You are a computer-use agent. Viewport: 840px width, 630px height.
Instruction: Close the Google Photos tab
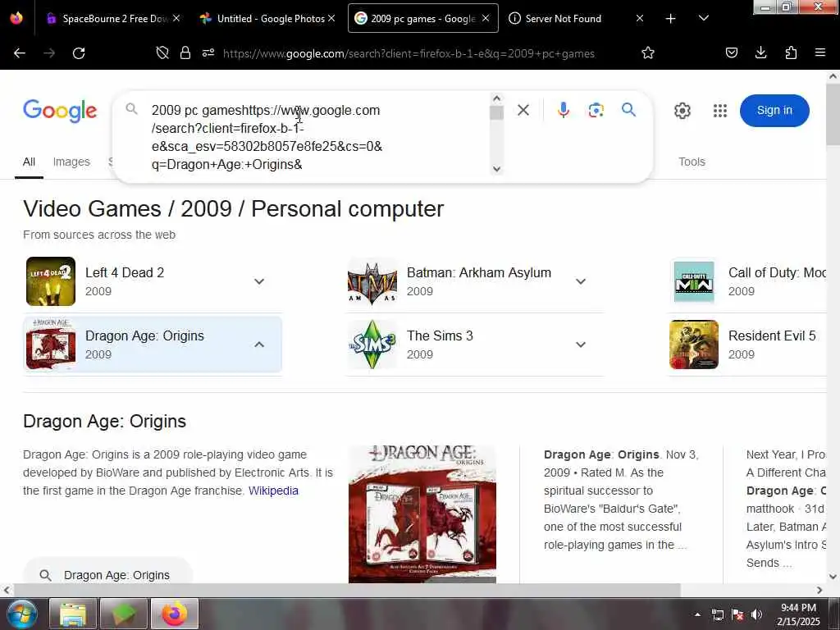(x=331, y=19)
